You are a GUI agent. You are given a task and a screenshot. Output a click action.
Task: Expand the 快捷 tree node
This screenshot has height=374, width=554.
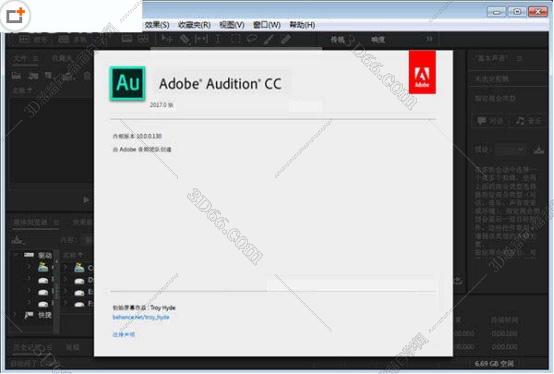(16, 315)
